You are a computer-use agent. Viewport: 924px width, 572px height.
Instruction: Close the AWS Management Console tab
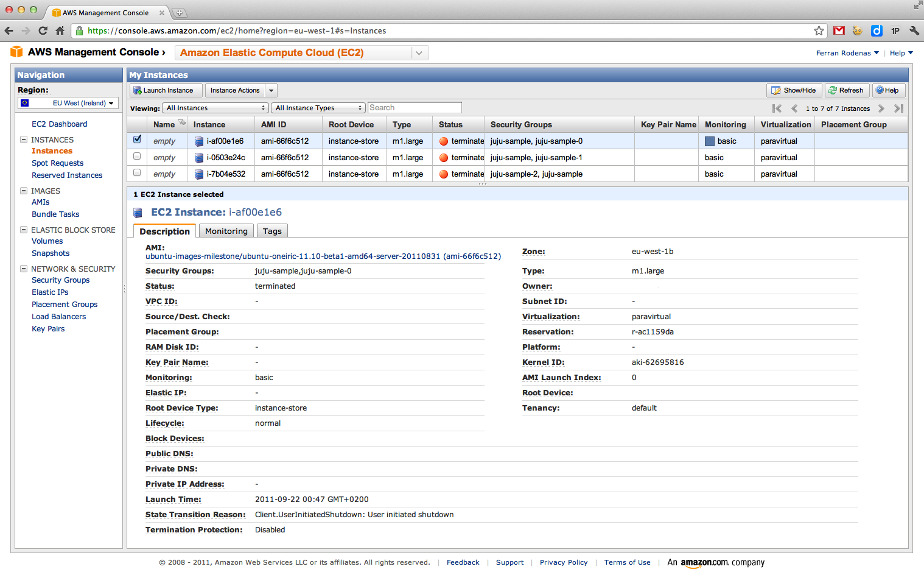coord(162,13)
